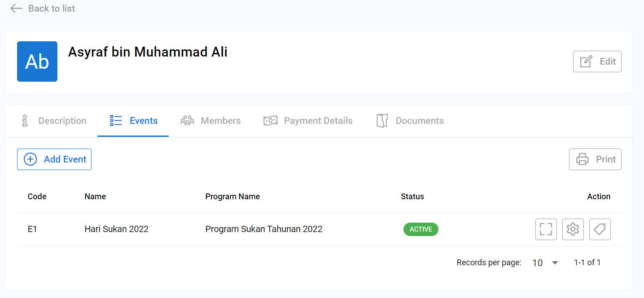
Task: Click the Status column header
Action: point(412,197)
